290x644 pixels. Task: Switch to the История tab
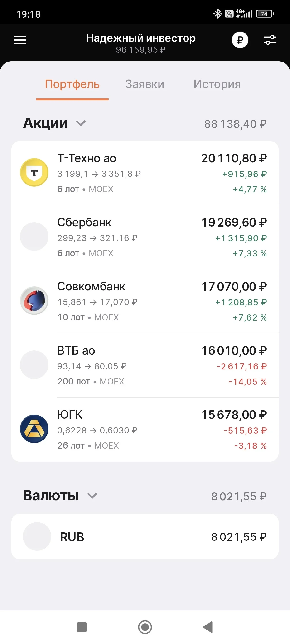(217, 84)
